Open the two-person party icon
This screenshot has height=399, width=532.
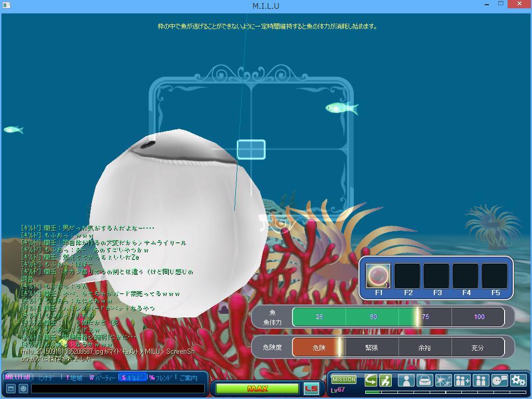point(481,381)
